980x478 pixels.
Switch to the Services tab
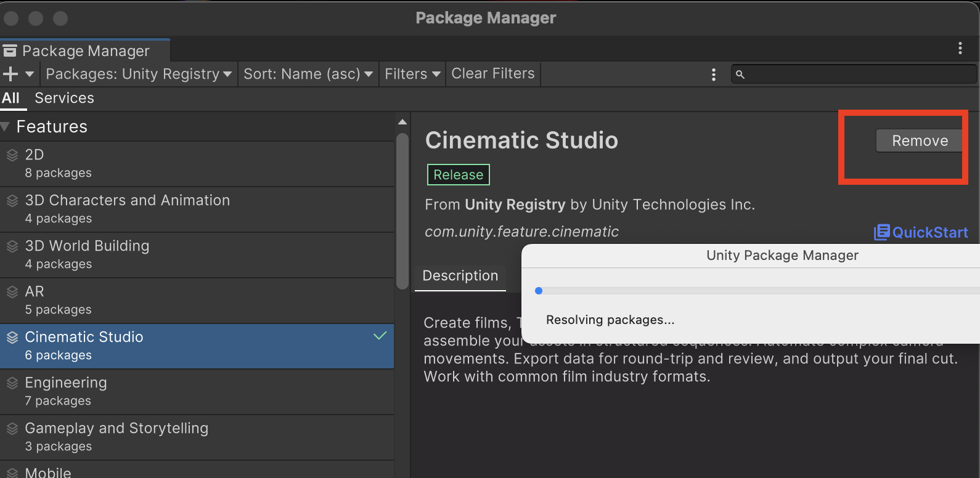64,99
